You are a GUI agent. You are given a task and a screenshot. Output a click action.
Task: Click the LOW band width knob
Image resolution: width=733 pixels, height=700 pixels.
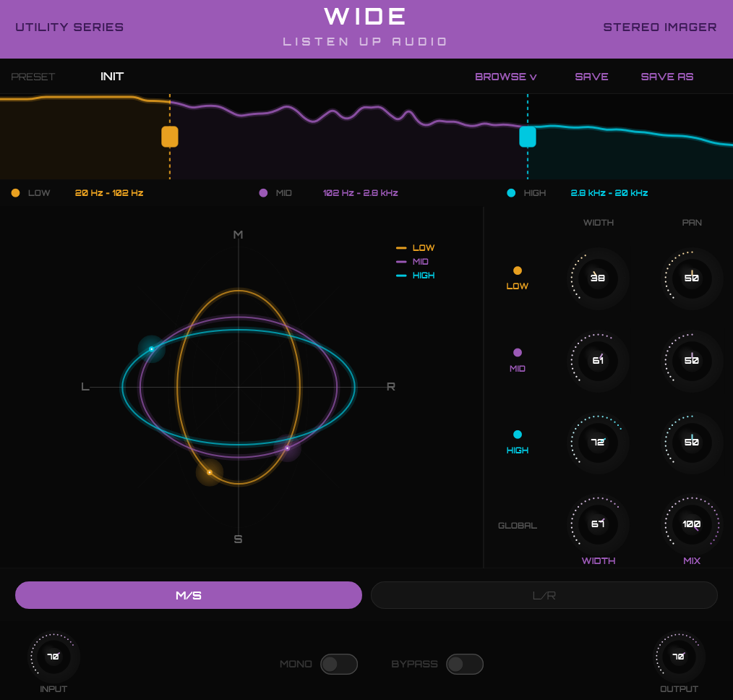click(598, 278)
